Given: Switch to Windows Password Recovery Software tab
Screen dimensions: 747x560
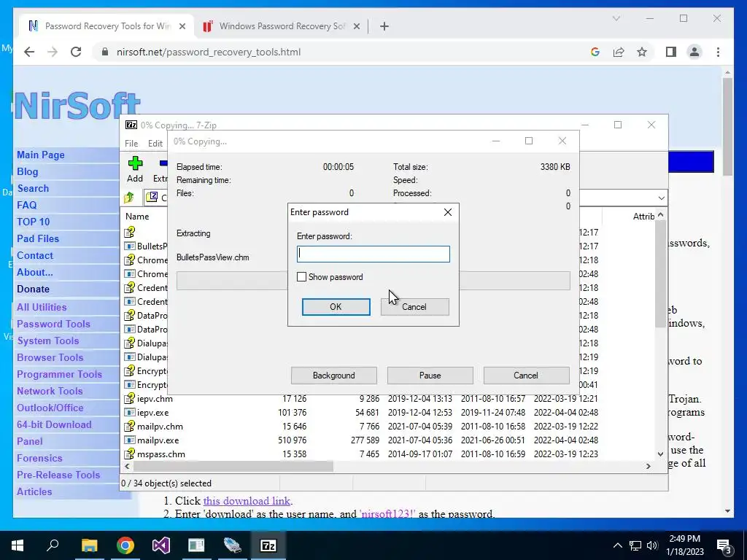Looking at the screenshot, I should (282, 26).
